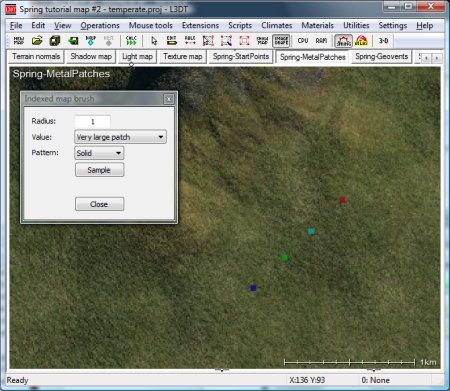450x391 pixels.
Task: Open the Edit menu
Action: [38, 25]
